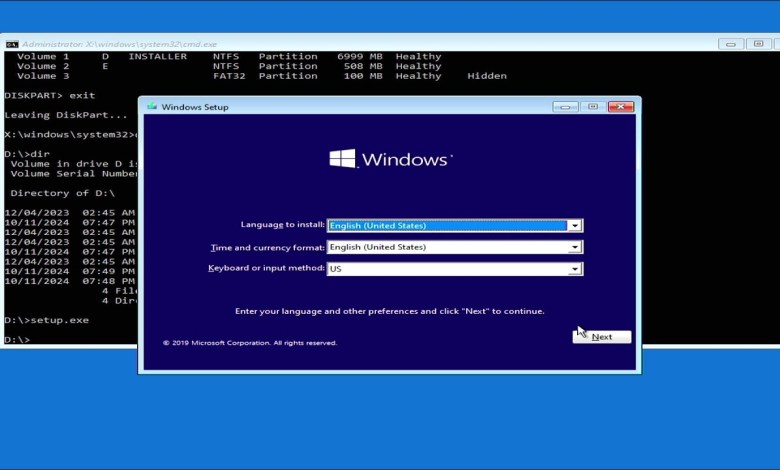
Task: Click the 'Enter your language' instruction text
Action: [x=390, y=311]
